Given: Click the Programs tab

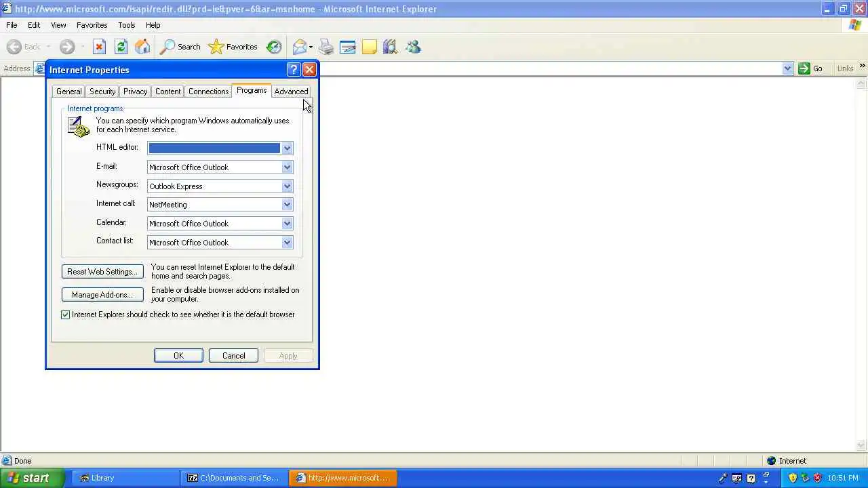Looking at the screenshot, I should coord(252,90).
